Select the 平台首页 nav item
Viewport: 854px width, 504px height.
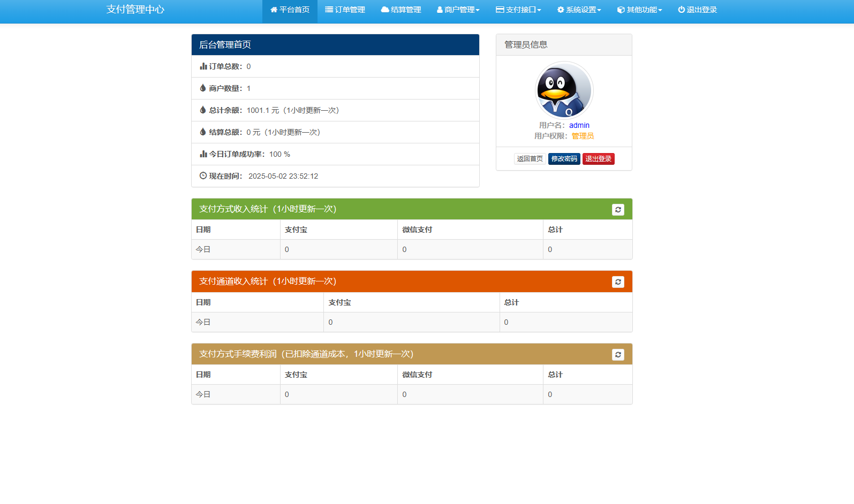(x=290, y=10)
